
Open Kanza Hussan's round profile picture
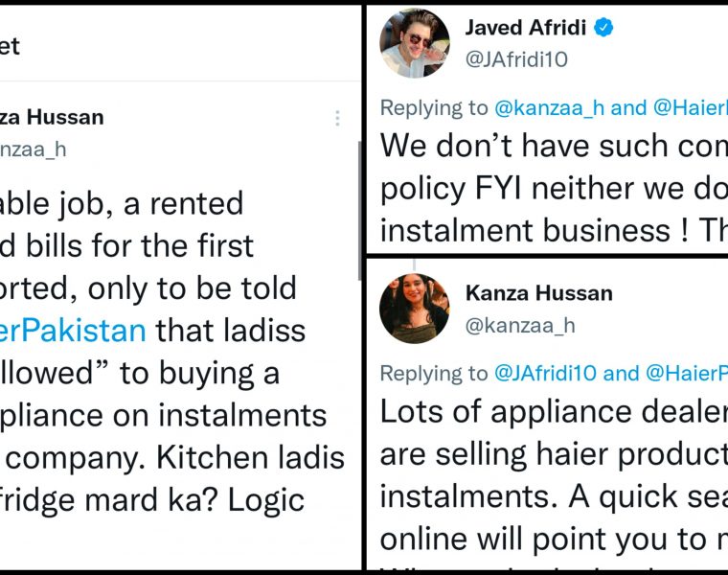point(414,308)
